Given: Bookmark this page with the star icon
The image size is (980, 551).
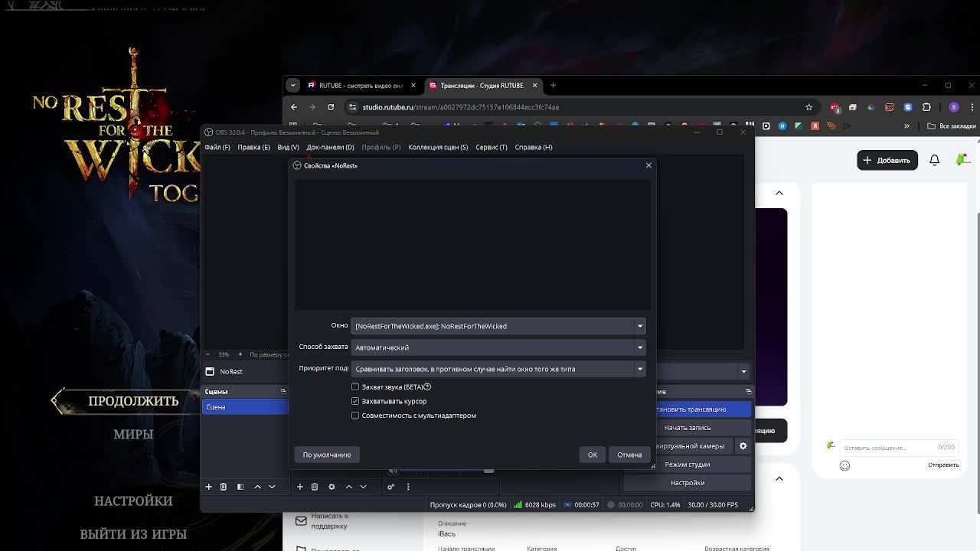Looking at the screenshot, I should coord(808,107).
